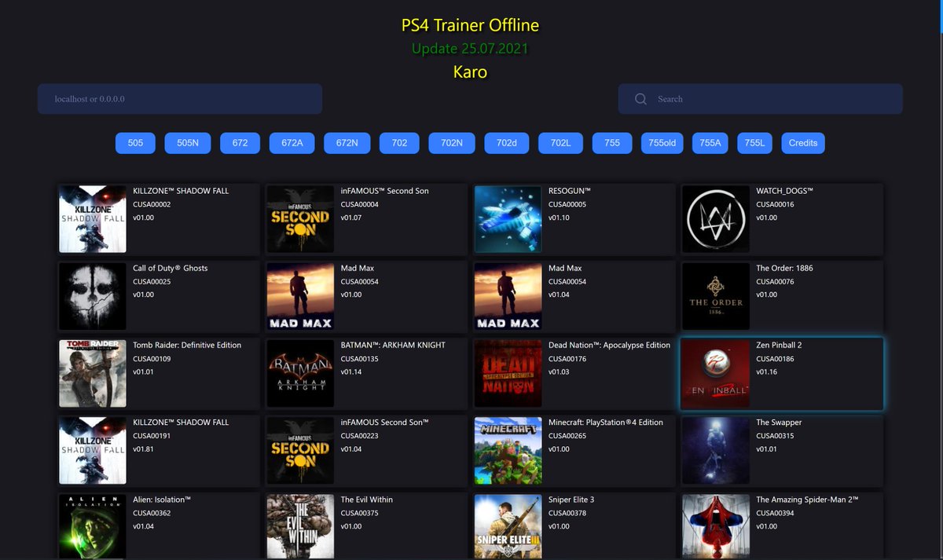The height and width of the screenshot is (560, 943).
Task: Select version v01.81 under Killzone
Action: tap(144, 448)
